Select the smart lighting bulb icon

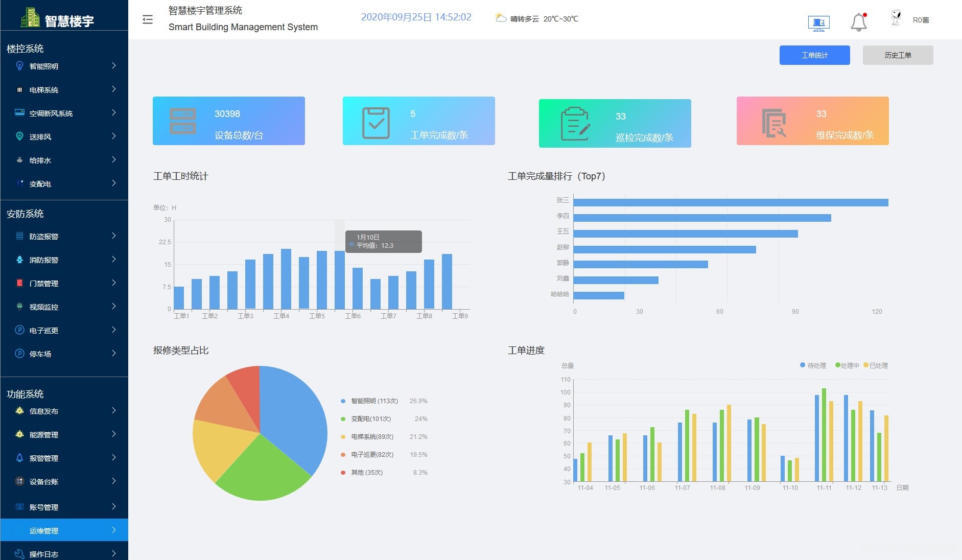click(x=19, y=66)
